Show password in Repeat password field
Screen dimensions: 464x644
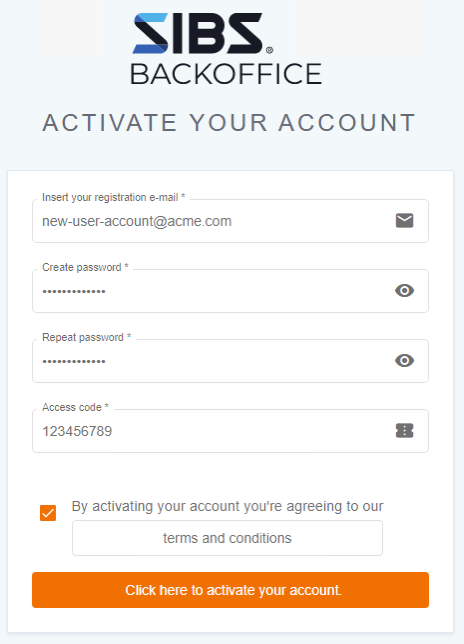[x=404, y=361]
